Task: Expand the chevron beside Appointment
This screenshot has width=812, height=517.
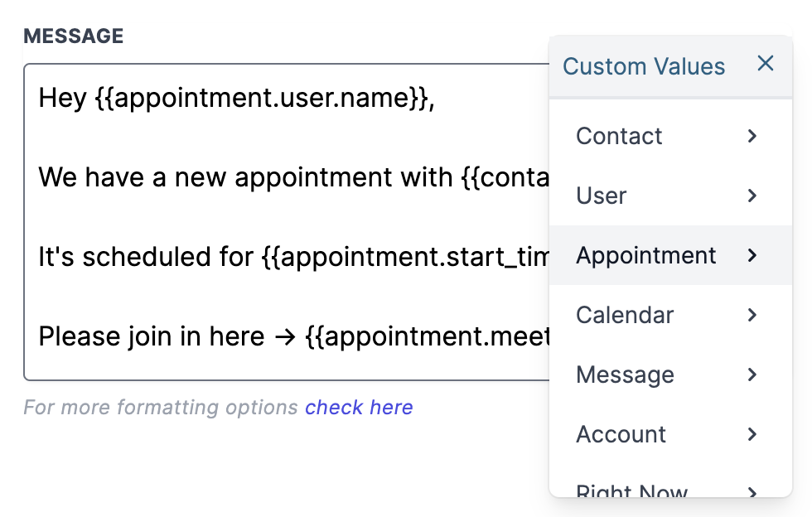Action: [752, 255]
